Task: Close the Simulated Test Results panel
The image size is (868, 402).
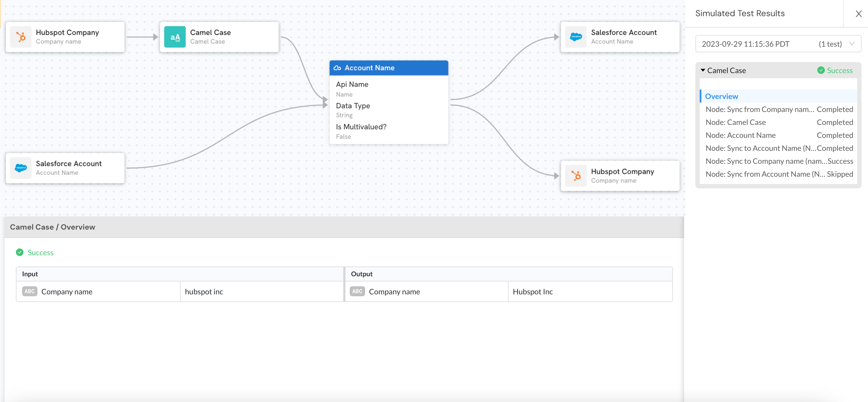Action: pyautogui.click(x=858, y=13)
